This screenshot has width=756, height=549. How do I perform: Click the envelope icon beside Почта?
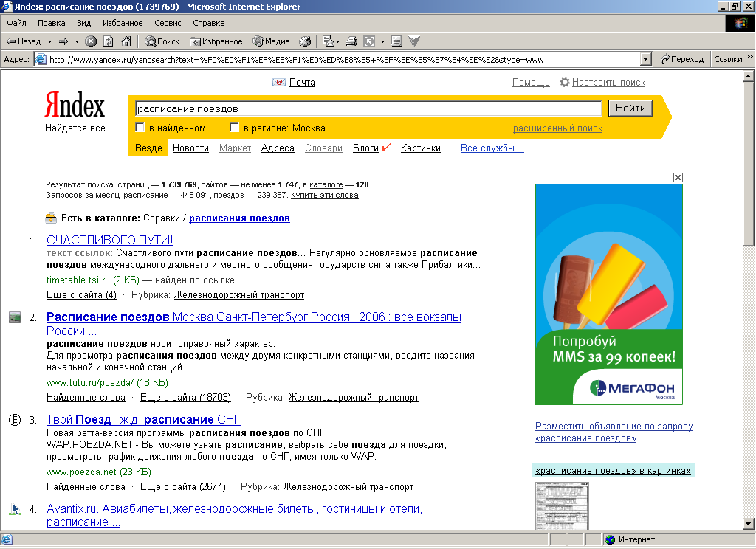[x=279, y=83]
